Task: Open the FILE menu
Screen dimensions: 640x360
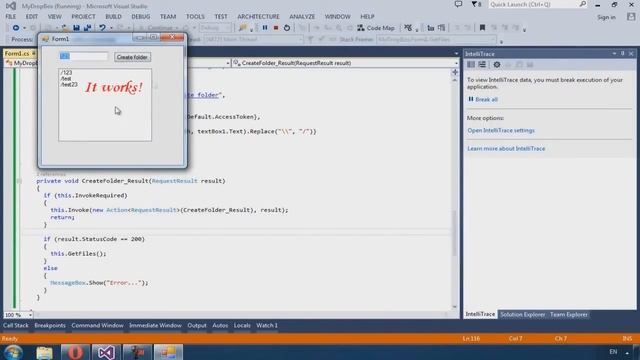Action: tap(11, 17)
